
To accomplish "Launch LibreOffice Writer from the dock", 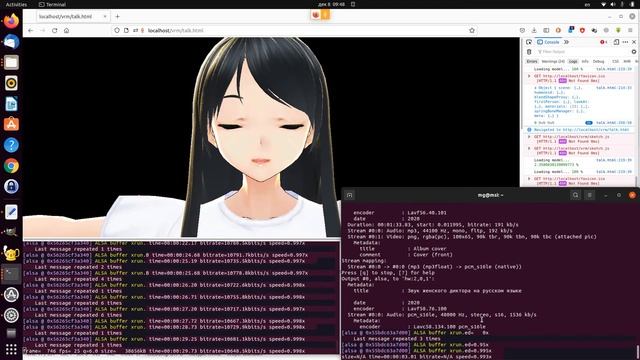I will coord(11,104).
